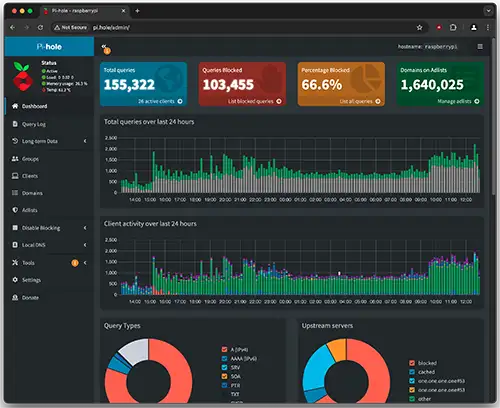Click the Domains on Adlists value 1,640,025
Viewport: 500px width, 408px height.
coord(432,85)
